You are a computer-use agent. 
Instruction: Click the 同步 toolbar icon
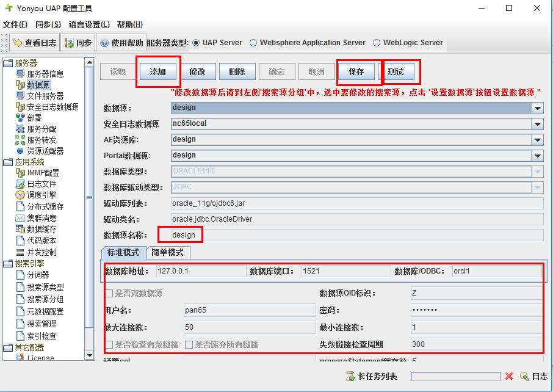click(x=70, y=43)
